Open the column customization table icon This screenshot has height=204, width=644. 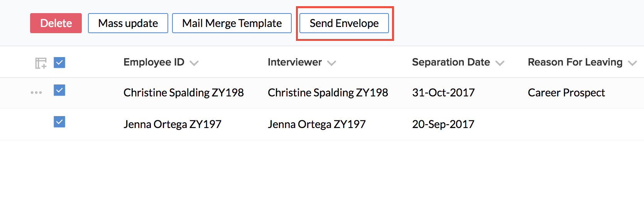[41, 63]
